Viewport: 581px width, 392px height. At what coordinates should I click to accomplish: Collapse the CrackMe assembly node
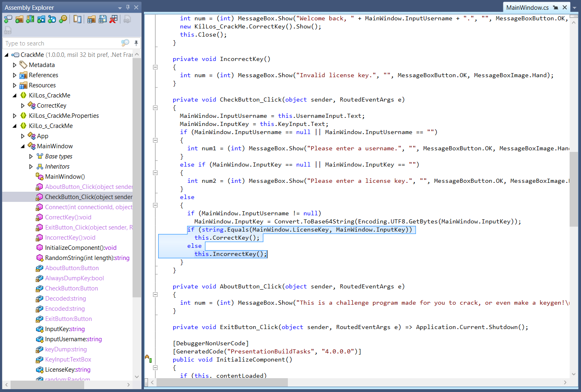(x=7, y=55)
